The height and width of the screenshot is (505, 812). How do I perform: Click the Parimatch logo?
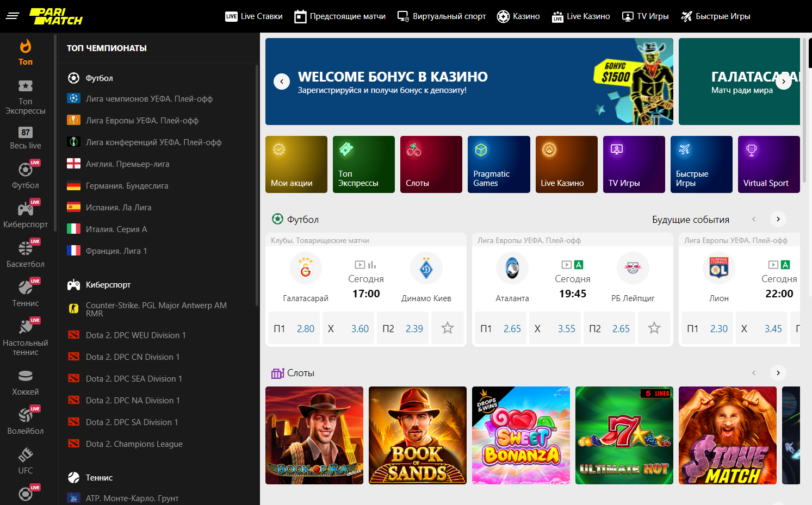[x=56, y=16]
